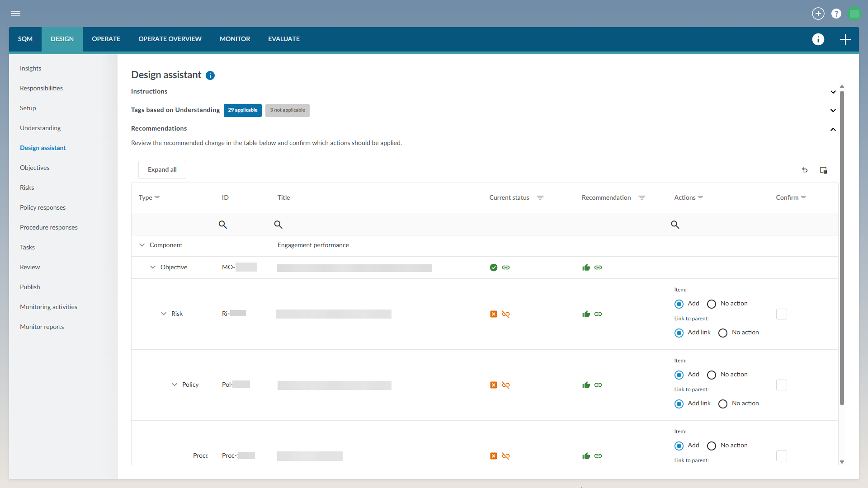Viewport: 868px width, 488px height.
Task: Click the info icon in the navigation bar
Action: click(x=818, y=39)
